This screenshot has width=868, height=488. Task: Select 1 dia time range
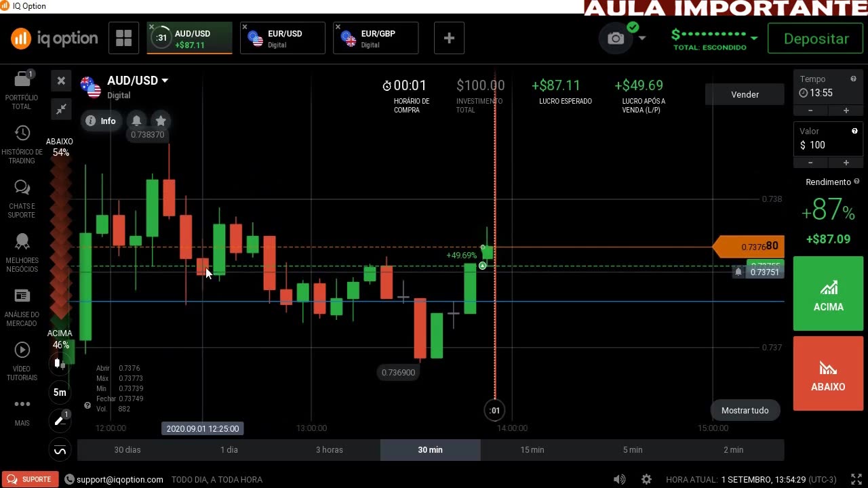tap(229, 449)
